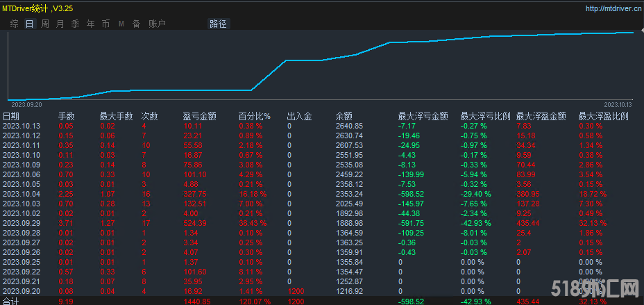This screenshot has height=305, width=644.
Task: Open the 周 weekly statistics tab
Action: pos(44,24)
